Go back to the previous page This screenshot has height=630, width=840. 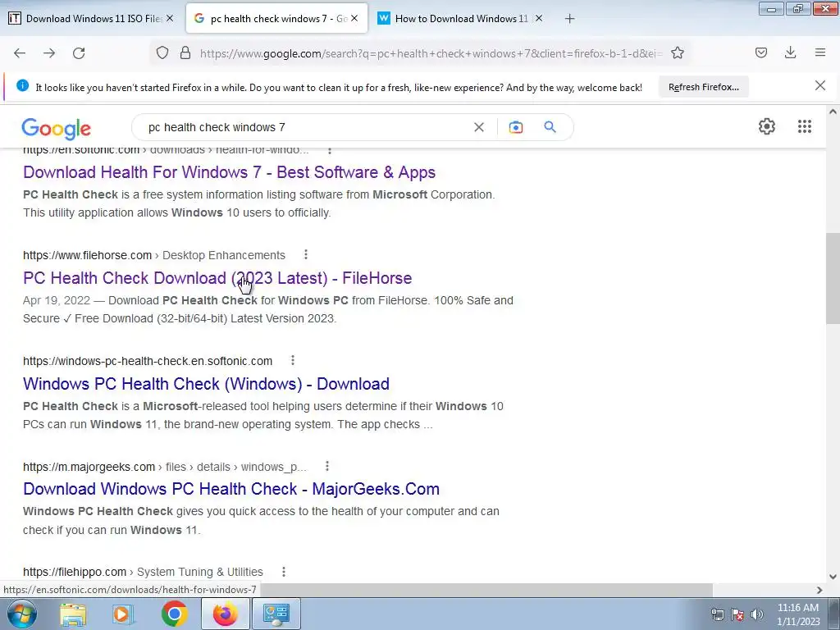[x=20, y=53]
